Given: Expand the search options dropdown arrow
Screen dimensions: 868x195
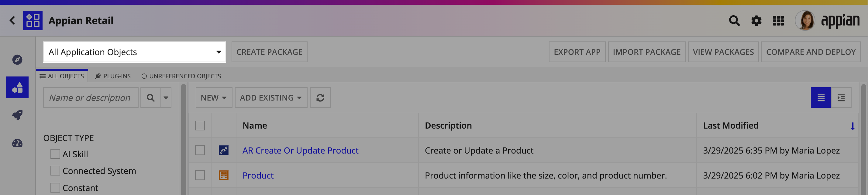Looking at the screenshot, I should pyautogui.click(x=166, y=98).
